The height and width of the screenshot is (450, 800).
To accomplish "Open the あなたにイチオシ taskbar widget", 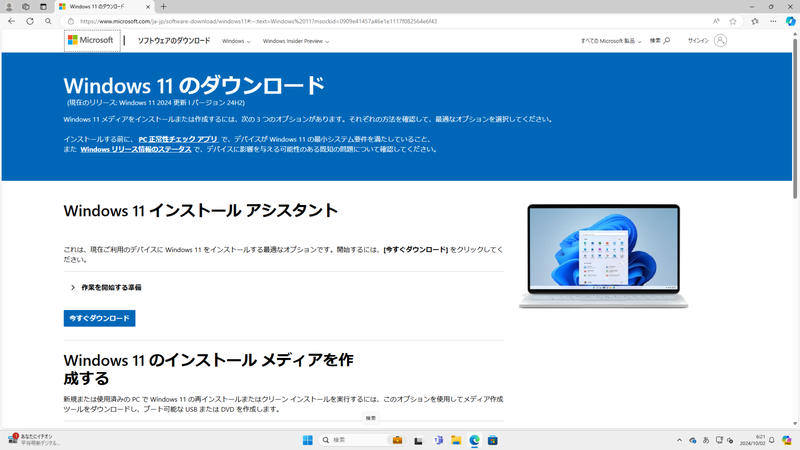I will click(x=34, y=439).
